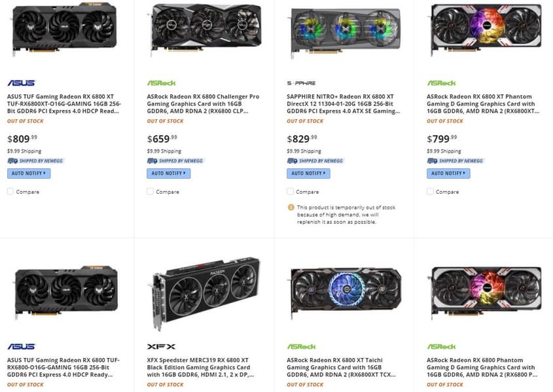Click the ASUS brand logo above TUF RX 6800 XT

[21, 83]
